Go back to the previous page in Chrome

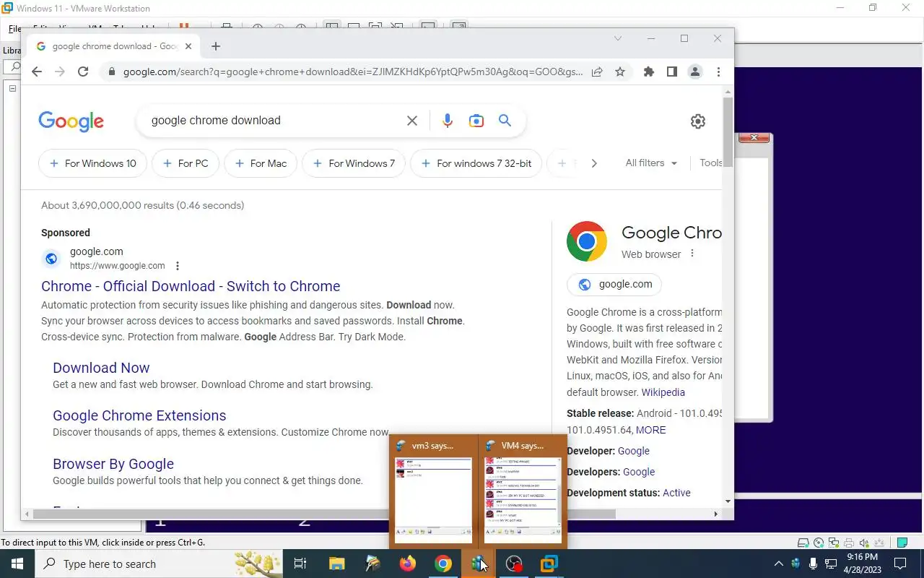(37, 72)
